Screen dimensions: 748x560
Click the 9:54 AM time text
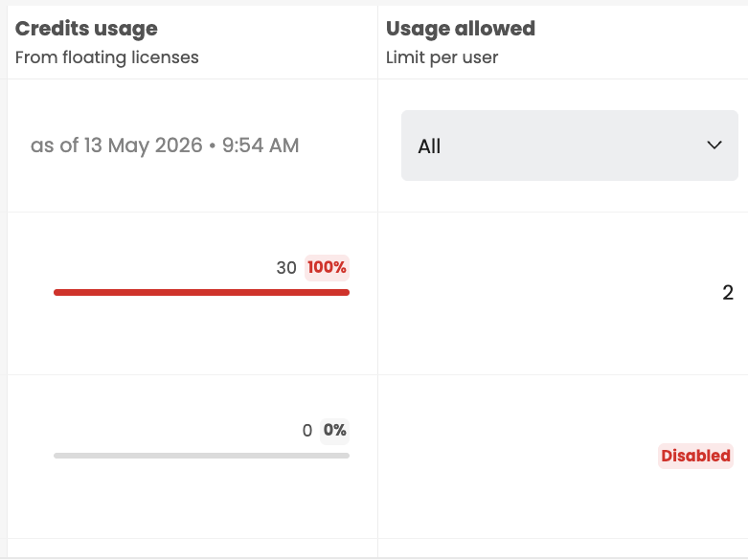pos(261,146)
